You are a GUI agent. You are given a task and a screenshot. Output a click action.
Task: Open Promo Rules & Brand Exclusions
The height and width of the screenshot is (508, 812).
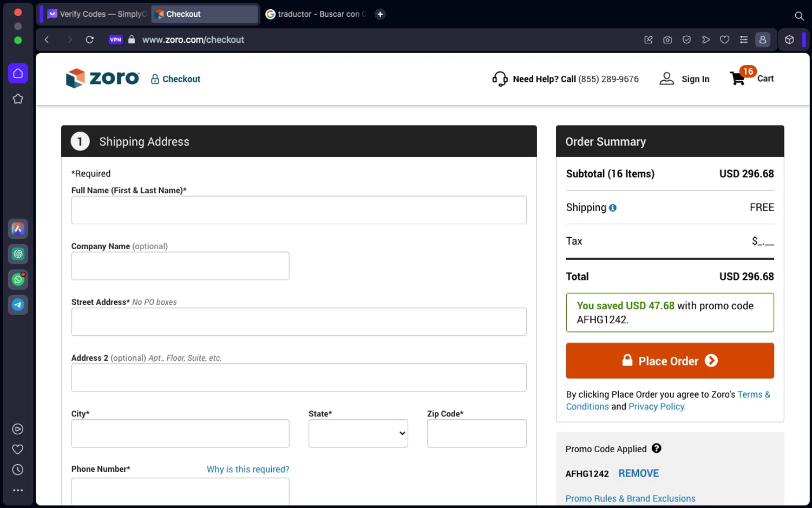(630, 498)
